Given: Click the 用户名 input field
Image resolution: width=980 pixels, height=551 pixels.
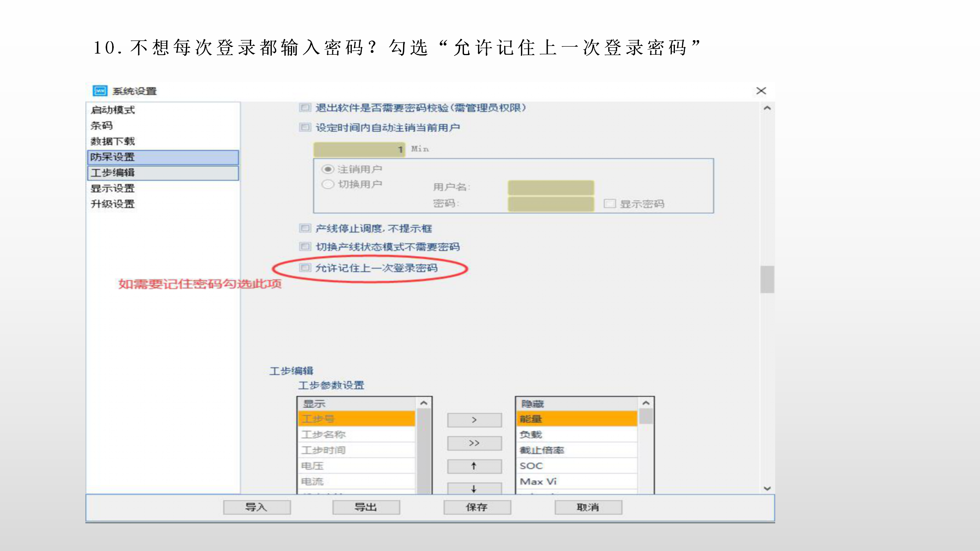Looking at the screenshot, I should (551, 187).
